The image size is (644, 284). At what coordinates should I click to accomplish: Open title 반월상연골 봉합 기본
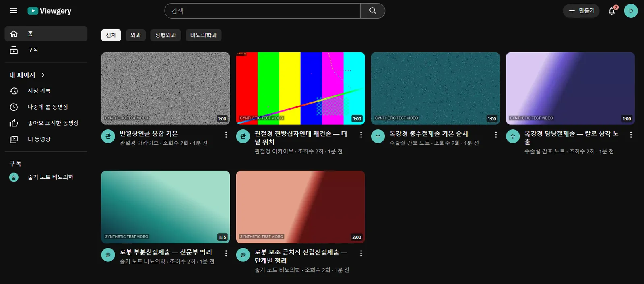[x=149, y=134]
